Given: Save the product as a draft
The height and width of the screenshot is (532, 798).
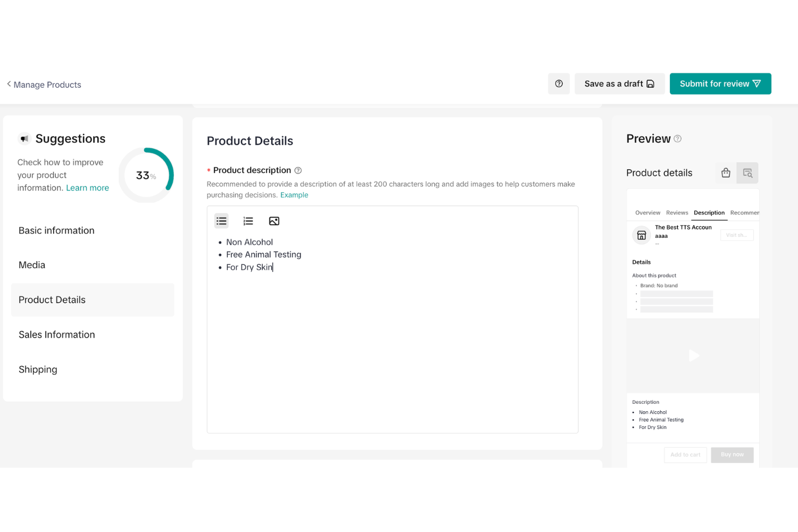Looking at the screenshot, I should (619, 84).
